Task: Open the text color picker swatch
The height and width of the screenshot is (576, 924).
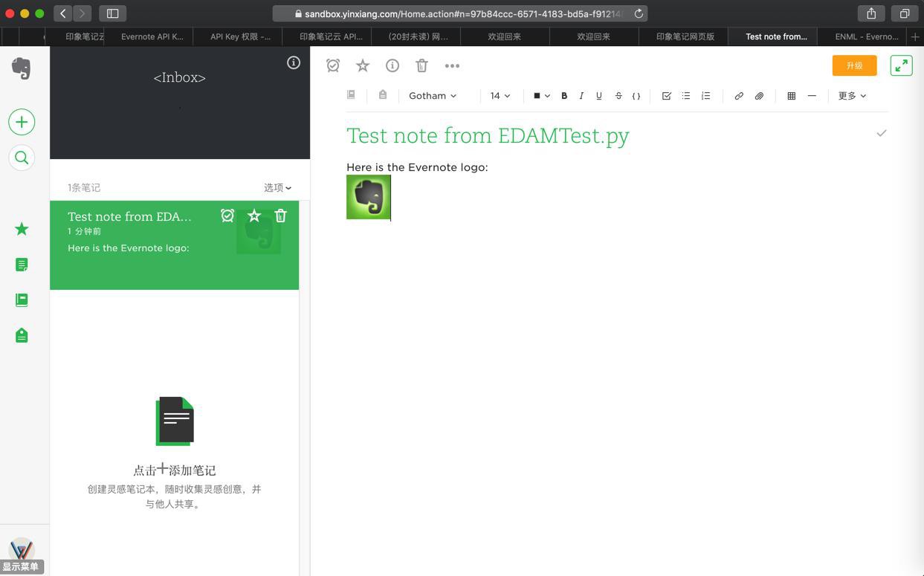Action: point(541,96)
